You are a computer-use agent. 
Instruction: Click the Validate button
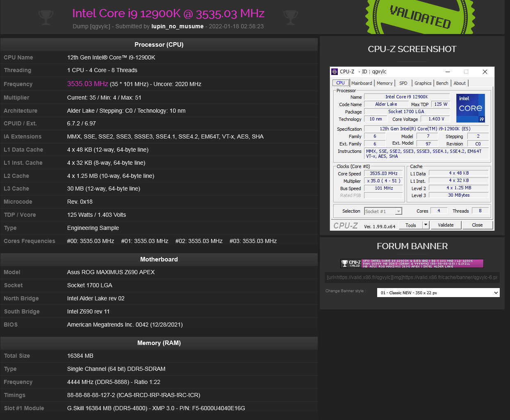(x=446, y=225)
